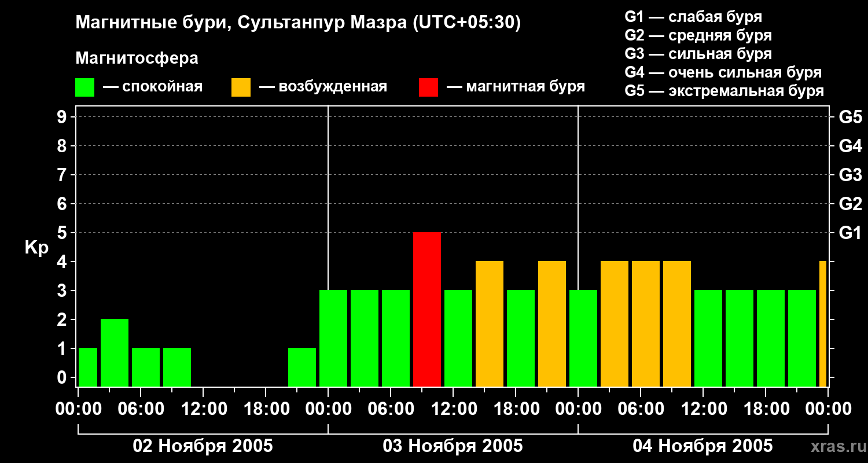This screenshot has height=463, width=868.
Task: Click the 'G5 — экстремальная буря' description
Action: point(724,91)
